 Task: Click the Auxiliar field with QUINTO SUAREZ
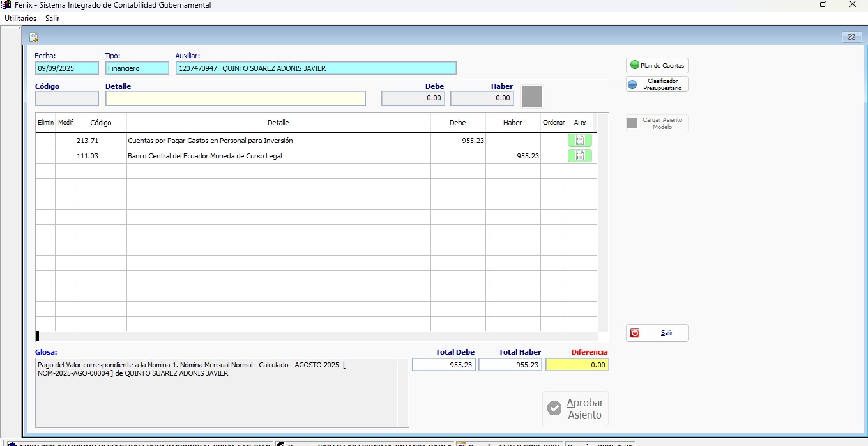(316, 68)
